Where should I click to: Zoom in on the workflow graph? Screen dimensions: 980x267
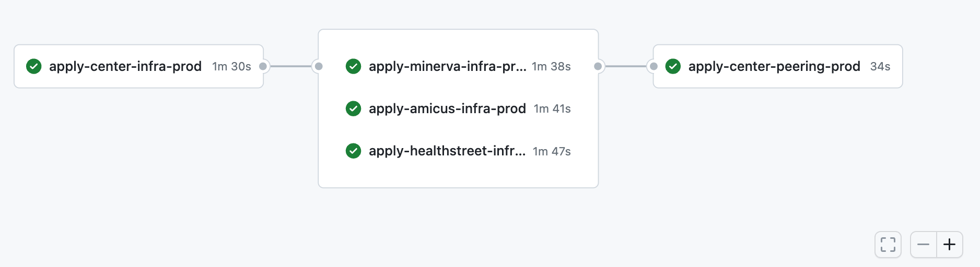point(950,244)
